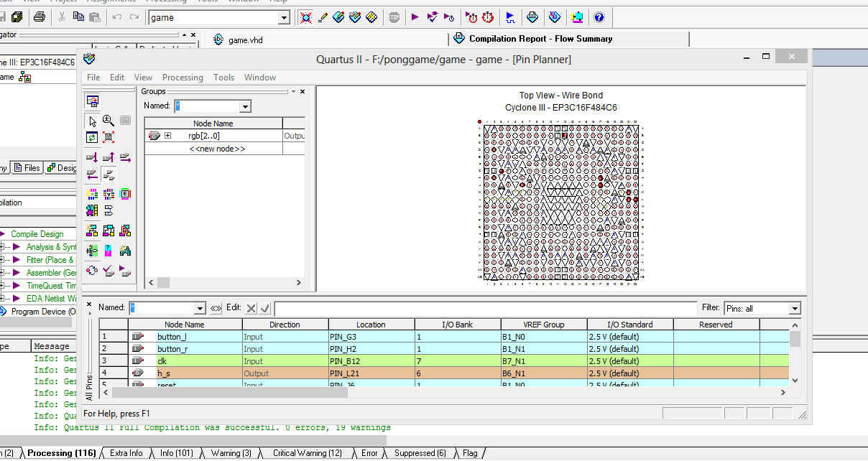Viewport: 868px width, 461px height.
Task: Select the clk pin row
Action: [185, 361]
